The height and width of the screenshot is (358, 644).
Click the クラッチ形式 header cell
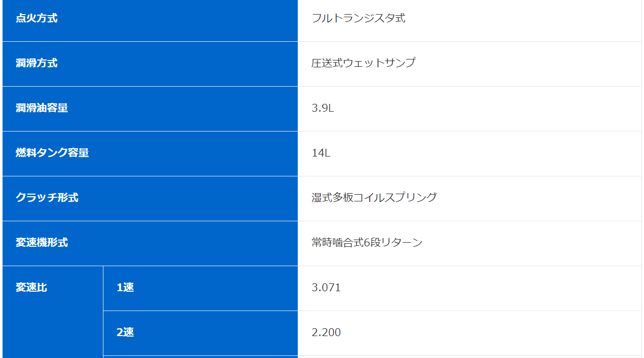[150, 198]
